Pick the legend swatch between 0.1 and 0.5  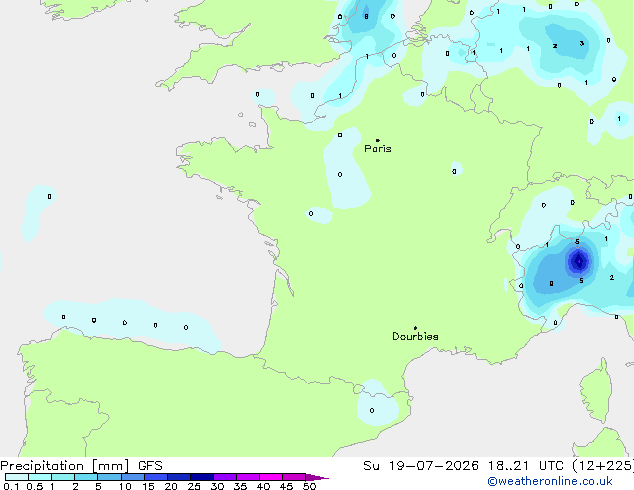pos(17,477)
